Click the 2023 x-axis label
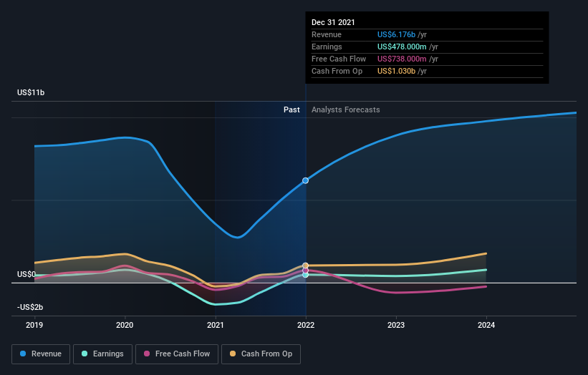Screen dimensions: 588x375 pos(396,325)
